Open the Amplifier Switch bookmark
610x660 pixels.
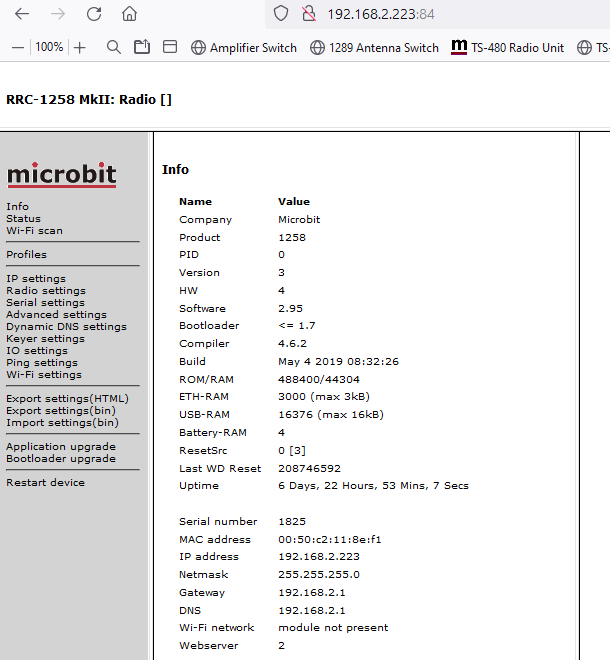tap(244, 48)
